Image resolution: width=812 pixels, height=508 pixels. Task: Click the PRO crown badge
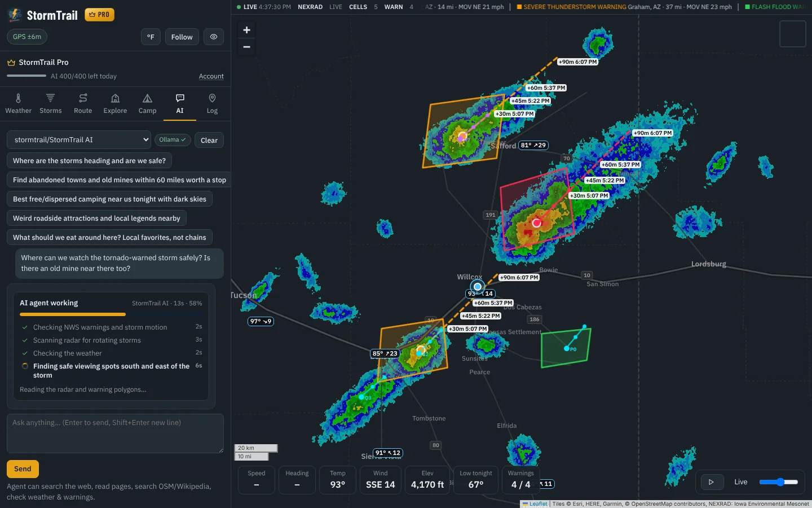tap(99, 15)
